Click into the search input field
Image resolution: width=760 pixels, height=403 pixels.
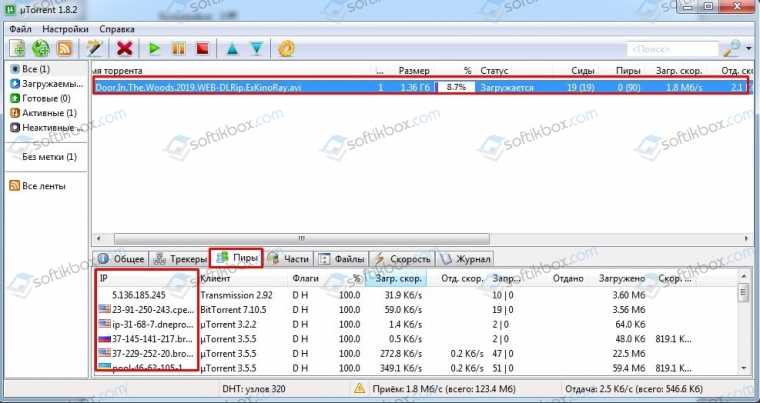coord(672,49)
